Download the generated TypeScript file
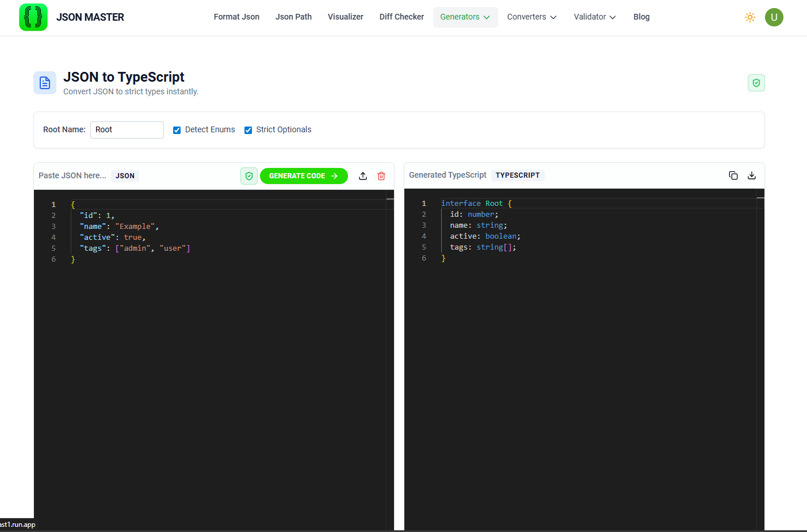The image size is (807, 532). point(752,175)
